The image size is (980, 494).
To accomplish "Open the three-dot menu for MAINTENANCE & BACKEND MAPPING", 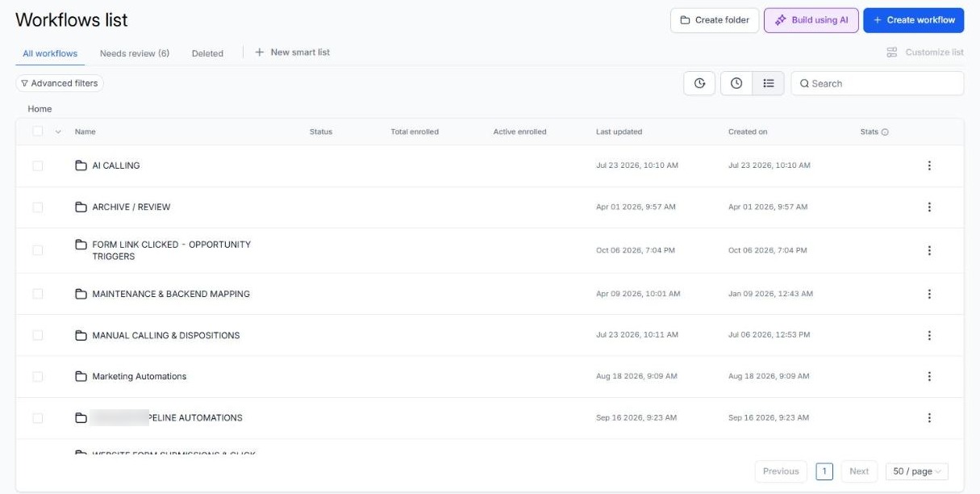I will tap(929, 294).
